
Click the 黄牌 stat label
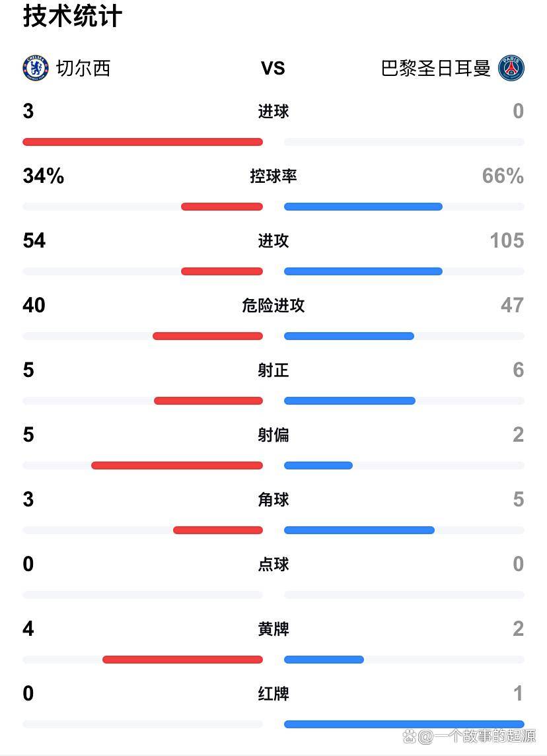273,629
